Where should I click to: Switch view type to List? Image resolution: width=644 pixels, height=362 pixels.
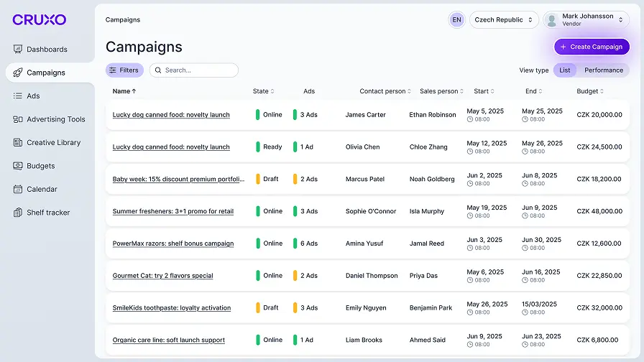[x=565, y=70]
